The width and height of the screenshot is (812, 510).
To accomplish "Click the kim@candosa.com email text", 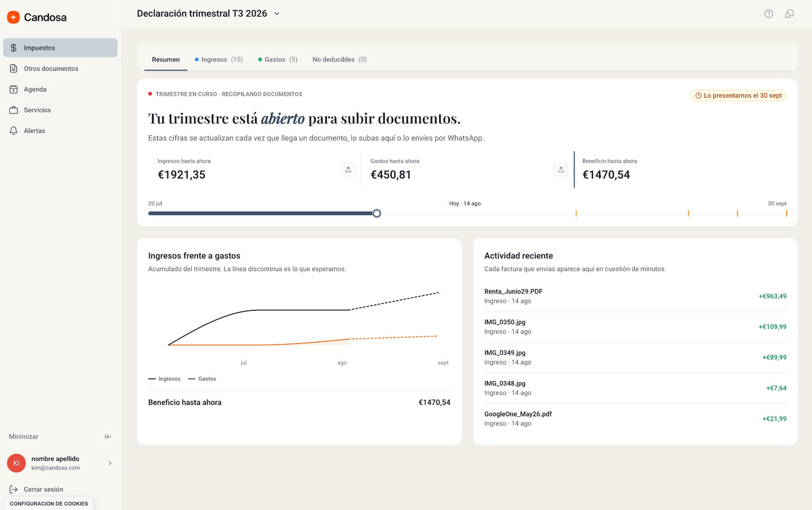I will click(x=55, y=468).
